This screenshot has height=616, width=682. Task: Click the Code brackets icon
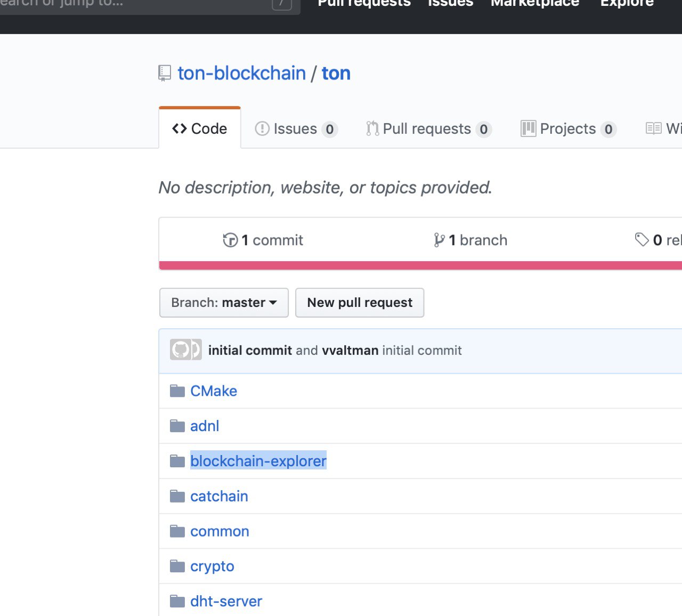click(180, 129)
